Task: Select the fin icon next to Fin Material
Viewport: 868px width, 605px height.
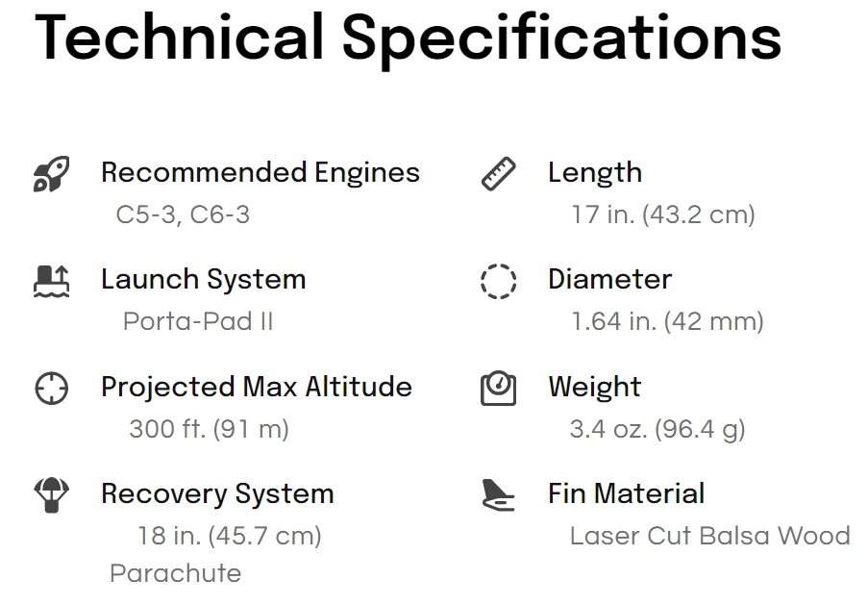Action: [x=498, y=494]
